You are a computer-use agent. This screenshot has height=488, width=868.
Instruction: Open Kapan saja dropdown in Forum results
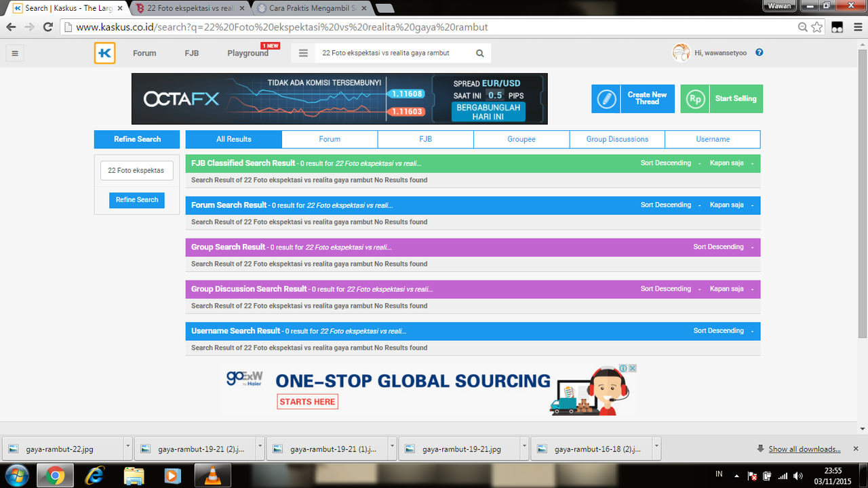pyautogui.click(x=731, y=205)
